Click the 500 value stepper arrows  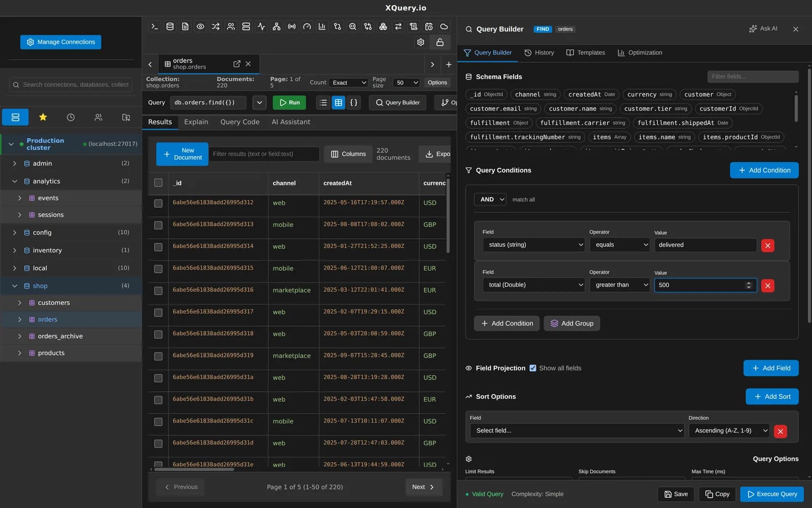point(749,285)
